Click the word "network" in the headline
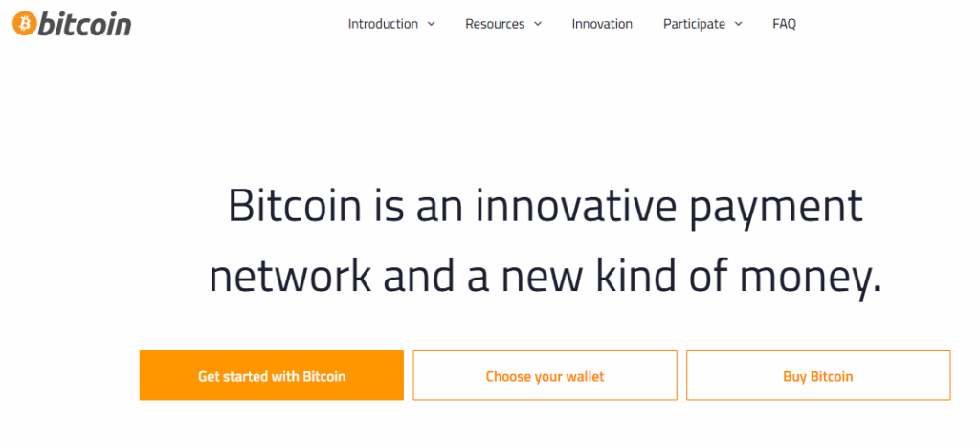 tap(290, 277)
